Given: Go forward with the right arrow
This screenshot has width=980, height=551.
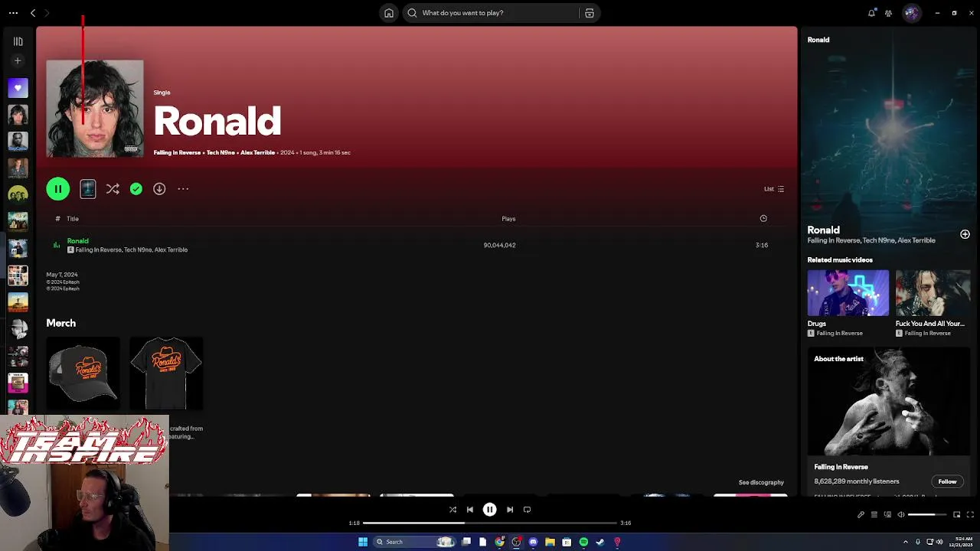Looking at the screenshot, I should [x=47, y=13].
